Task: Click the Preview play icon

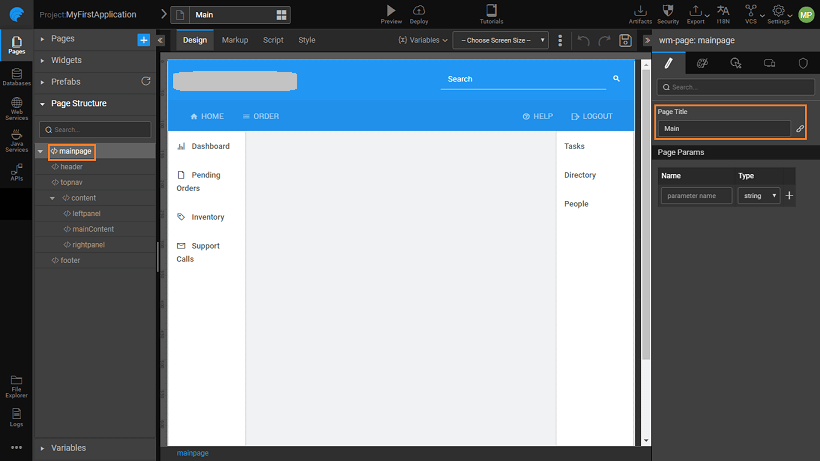Action: 390,10
